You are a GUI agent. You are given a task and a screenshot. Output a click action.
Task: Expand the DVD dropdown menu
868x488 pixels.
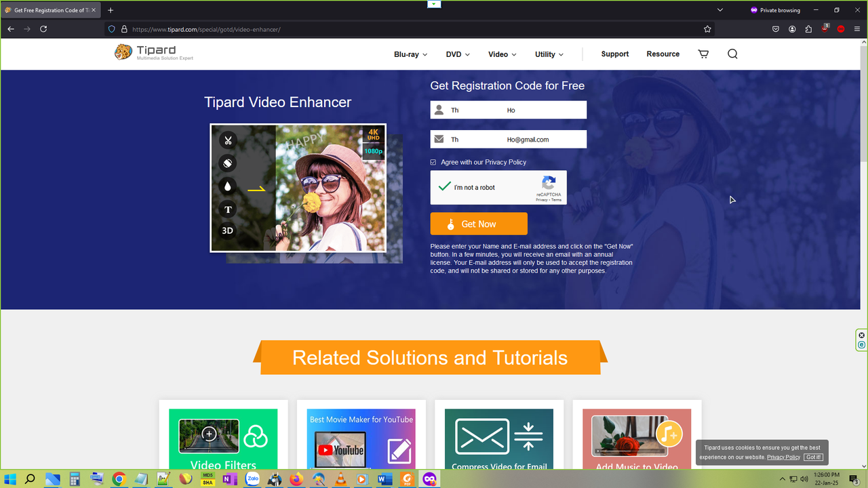pos(458,54)
